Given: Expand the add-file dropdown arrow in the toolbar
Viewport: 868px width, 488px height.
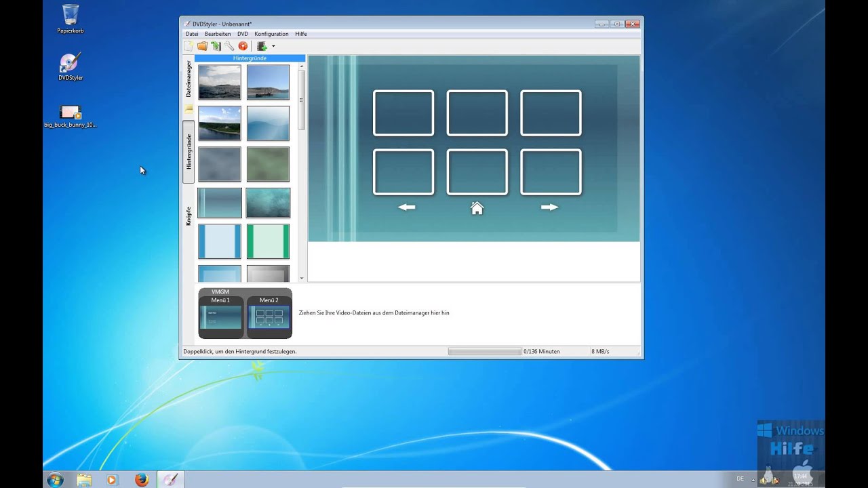Looking at the screenshot, I should tap(273, 46).
